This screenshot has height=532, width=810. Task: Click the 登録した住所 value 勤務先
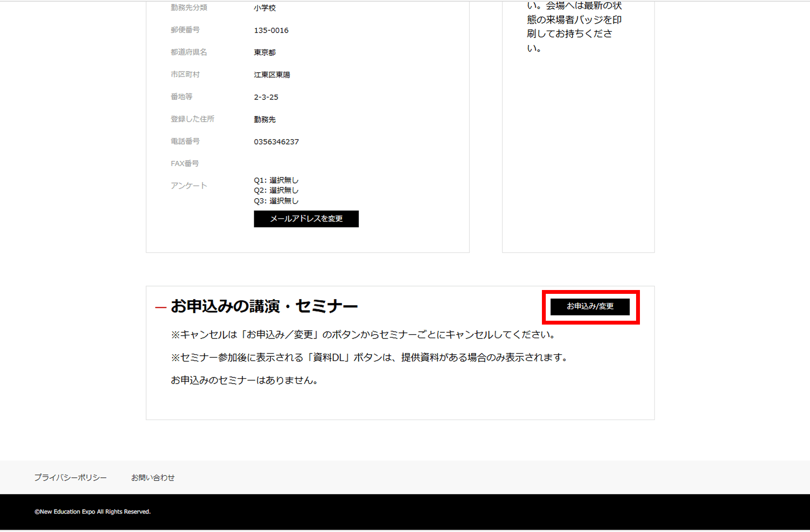(x=265, y=119)
